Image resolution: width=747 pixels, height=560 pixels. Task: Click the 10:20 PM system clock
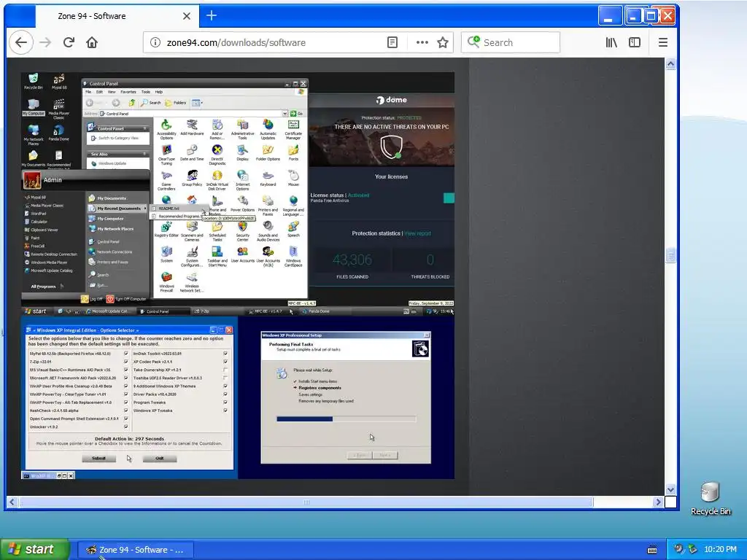pos(720,550)
